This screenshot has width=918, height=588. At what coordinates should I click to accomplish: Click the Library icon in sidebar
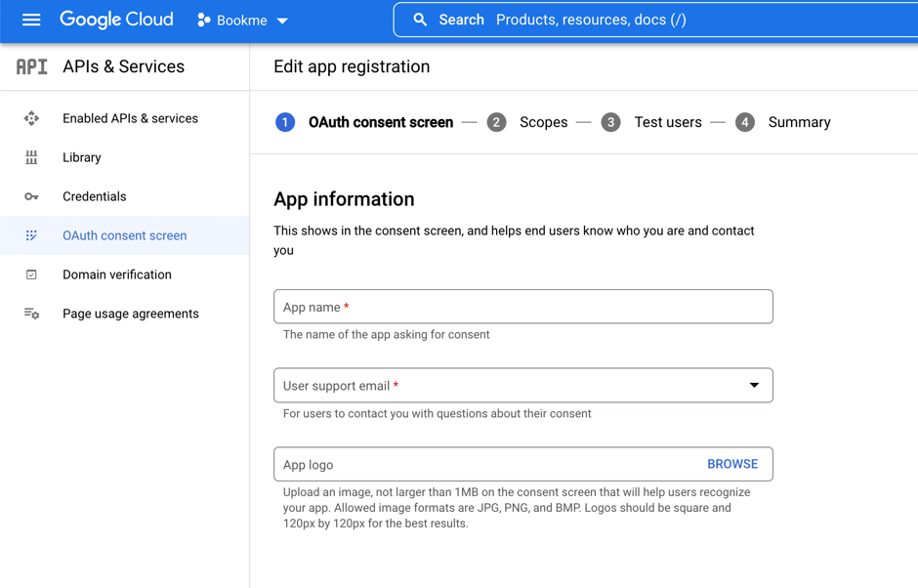[x=31, y=157]
